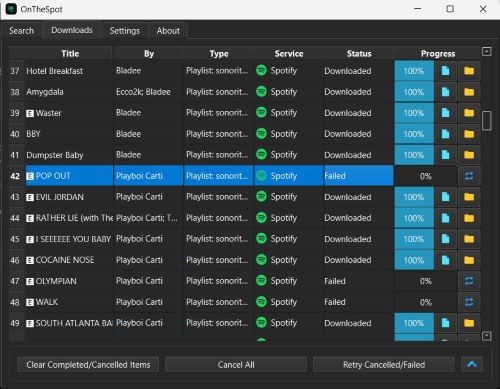Open file icon for SOUTH ATLANTA BABY row
Screen dimensions: 500x389
445,323
